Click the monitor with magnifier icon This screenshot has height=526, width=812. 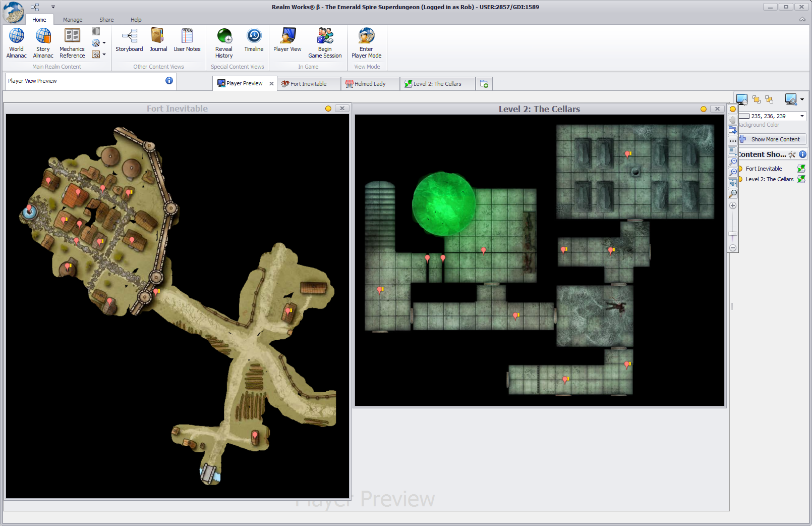(791, 99)
